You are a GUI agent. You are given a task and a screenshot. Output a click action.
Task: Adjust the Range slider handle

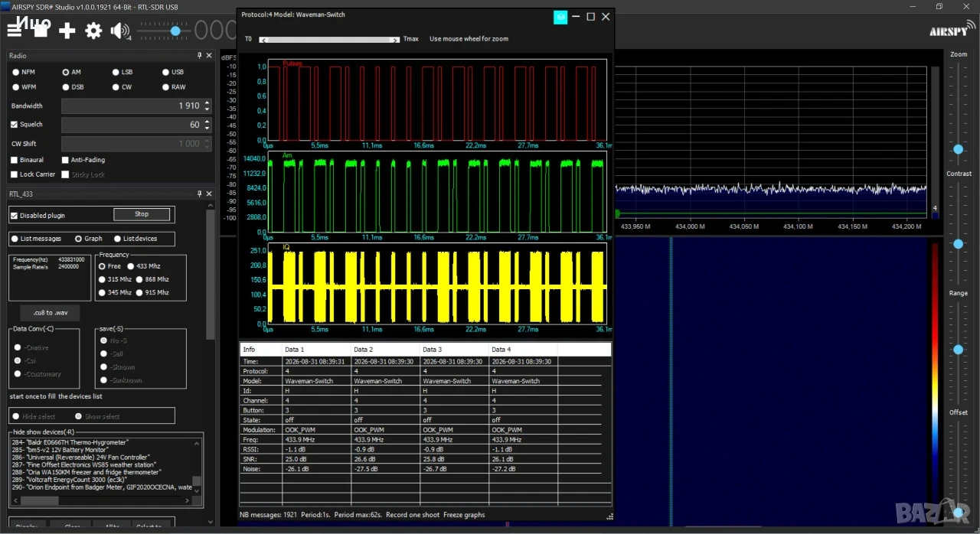(x=958, y=349)
